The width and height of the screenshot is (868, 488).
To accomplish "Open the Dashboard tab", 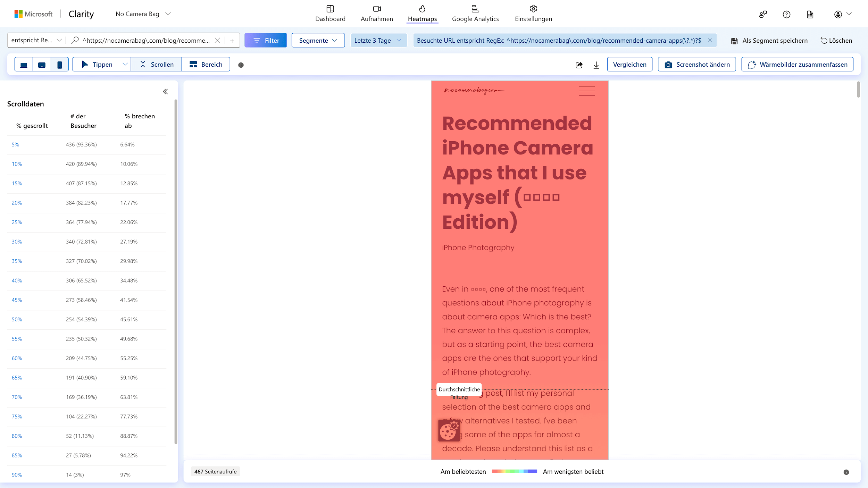I will click(330, 14).
